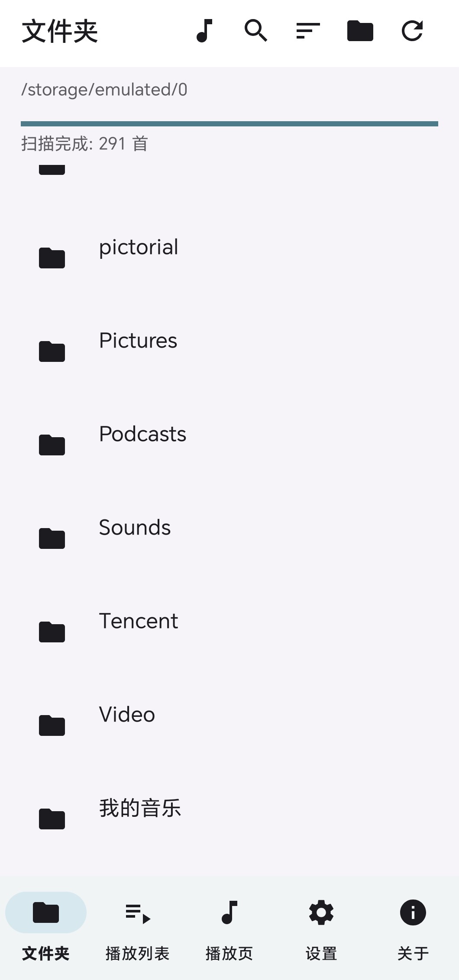
Task: Open the 设置 tab
Action: [x=321, y=928]
